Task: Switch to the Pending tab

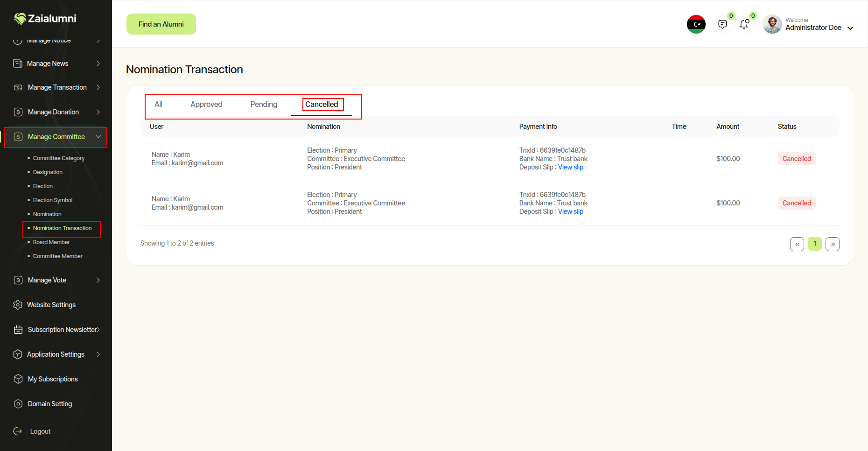Action: [x=264, y=105]
